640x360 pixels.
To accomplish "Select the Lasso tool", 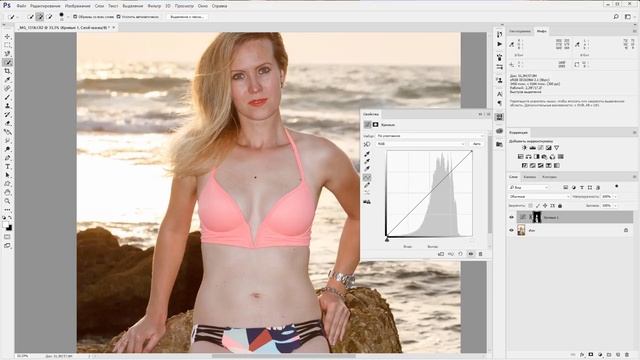I will pyautogui.click(x=7, y=54).
